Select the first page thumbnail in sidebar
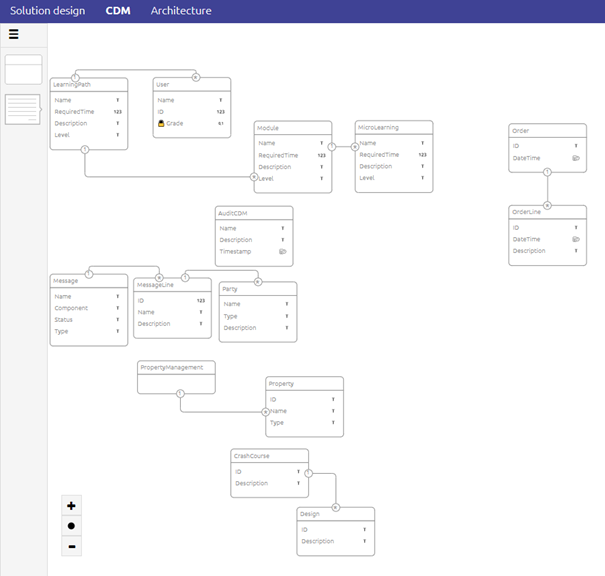This screenshot has height=576, width=605. point(23,70)
